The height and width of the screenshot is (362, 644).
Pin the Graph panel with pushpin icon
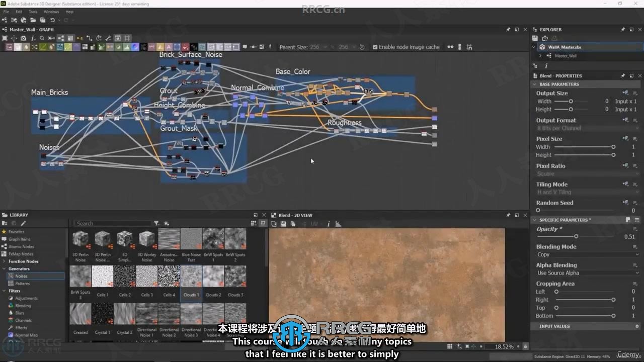[x=508, y=30]
